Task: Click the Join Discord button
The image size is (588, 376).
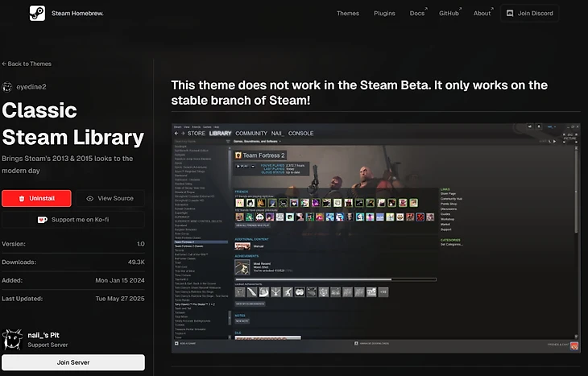Action: pos(529,13)
